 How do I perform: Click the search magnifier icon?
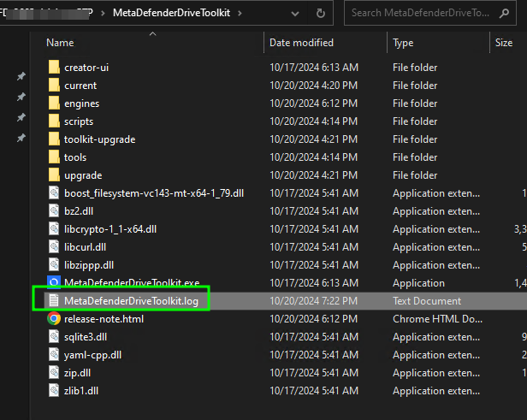pos(504,13)
